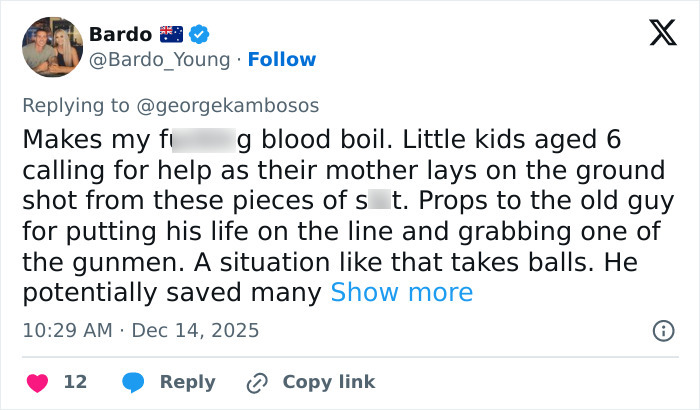Click the like count 12
This screenshot has height=410, width=700.
coord(75,382)
